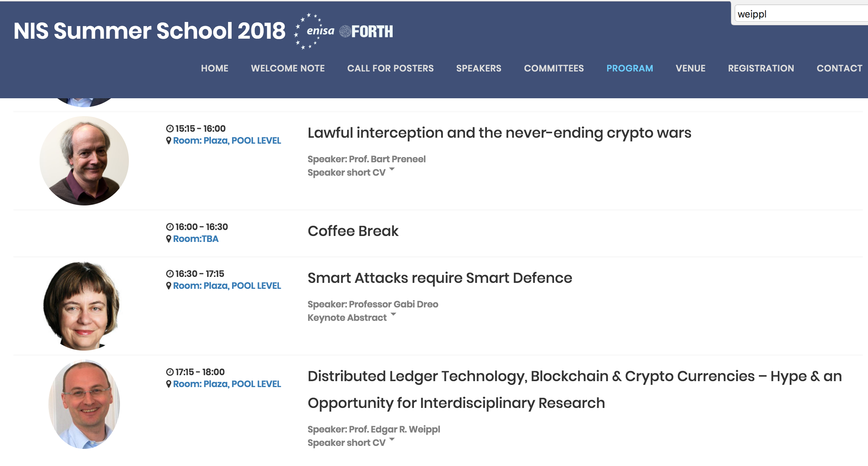868x466 pixels.
Task: Click clock icon beside 16:00 - 16:30
Action: click(x=170, y=227)
